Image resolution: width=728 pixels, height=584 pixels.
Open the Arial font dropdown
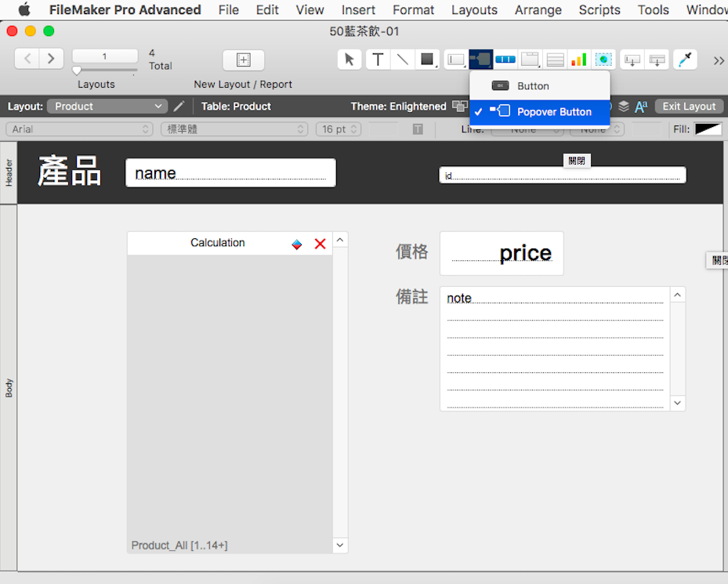[x=79, y=129]
